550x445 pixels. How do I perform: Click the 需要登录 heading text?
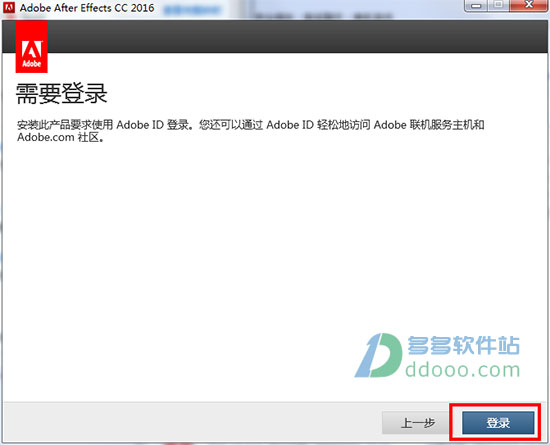pyautogui.click(x=61, y=94)
